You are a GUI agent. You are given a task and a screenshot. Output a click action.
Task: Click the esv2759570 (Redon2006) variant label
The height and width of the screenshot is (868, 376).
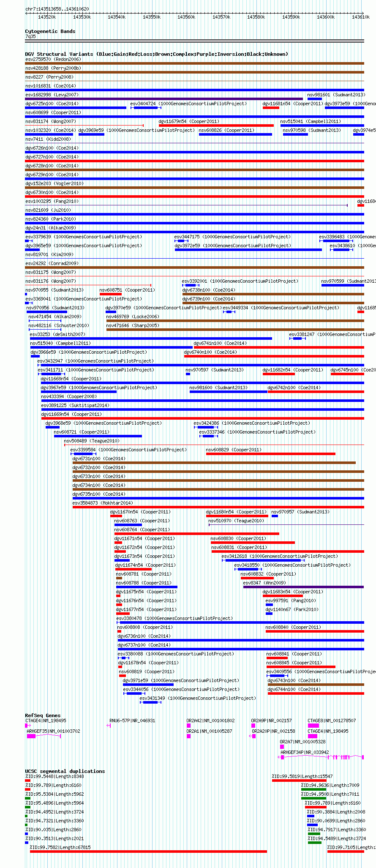(53, 59)
